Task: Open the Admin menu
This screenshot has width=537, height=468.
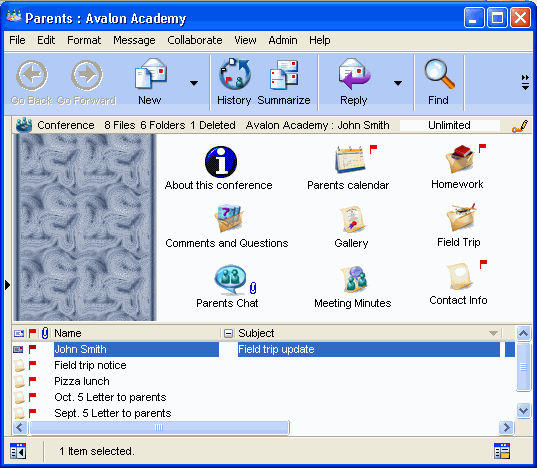Action: coord(283,40)
